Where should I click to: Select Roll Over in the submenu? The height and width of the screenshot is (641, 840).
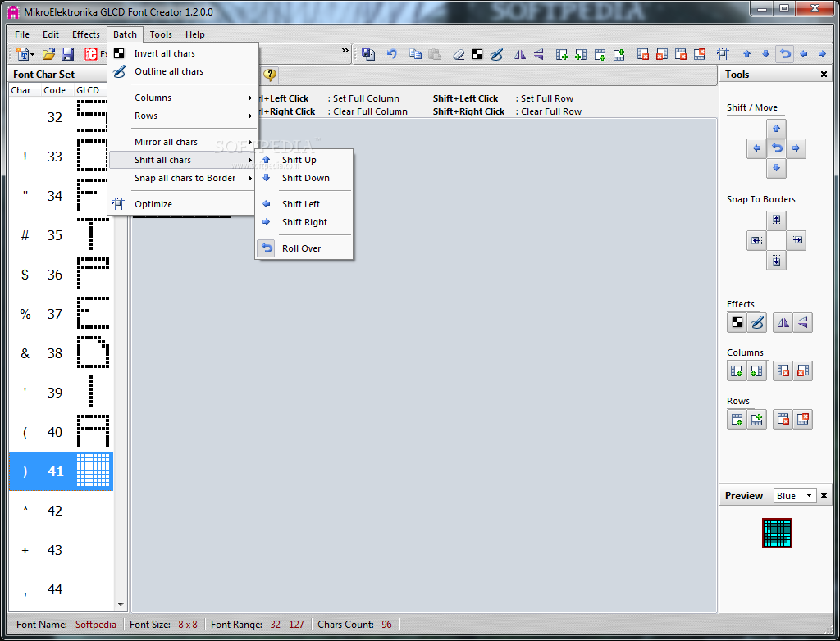(x=304, y=248)
